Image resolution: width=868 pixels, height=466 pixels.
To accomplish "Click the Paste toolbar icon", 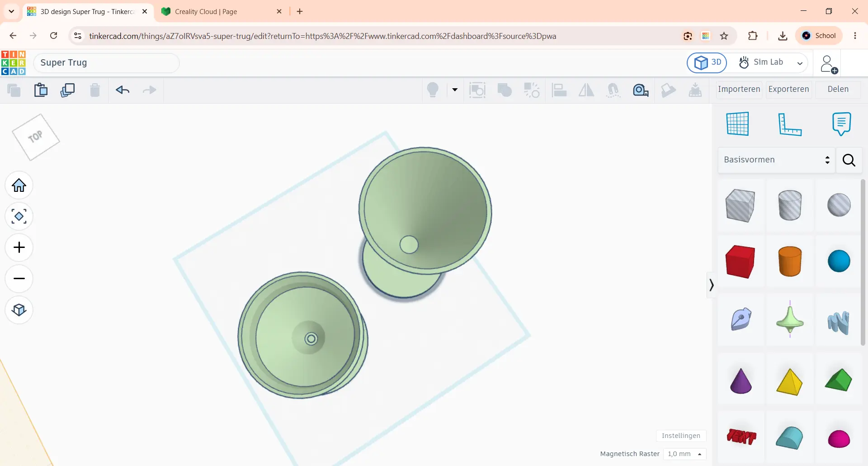I will pyautogui.click(x=41, y=90).
